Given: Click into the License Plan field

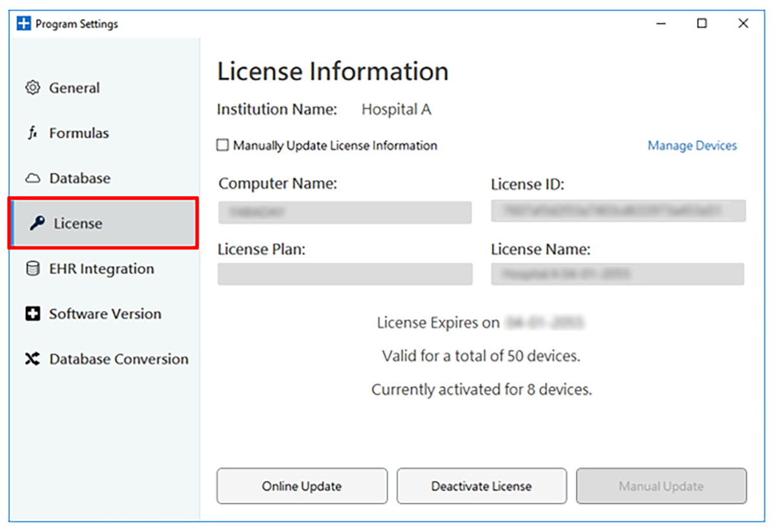Looking at the screenshot, I should [345, 274].
